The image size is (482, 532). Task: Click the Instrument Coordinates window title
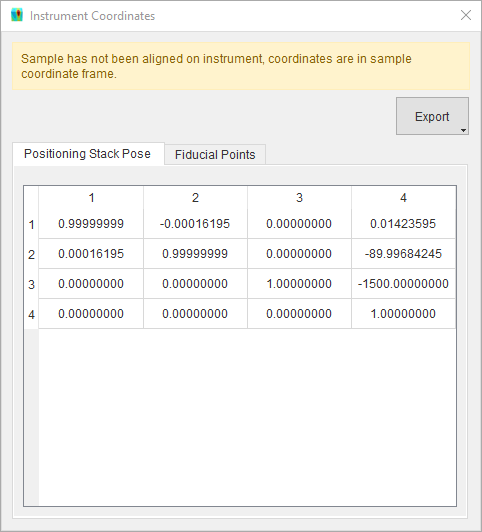click(92, 16)
